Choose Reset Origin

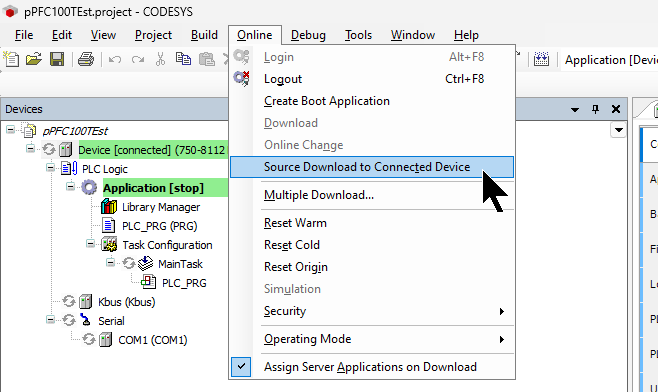point(372,267)
